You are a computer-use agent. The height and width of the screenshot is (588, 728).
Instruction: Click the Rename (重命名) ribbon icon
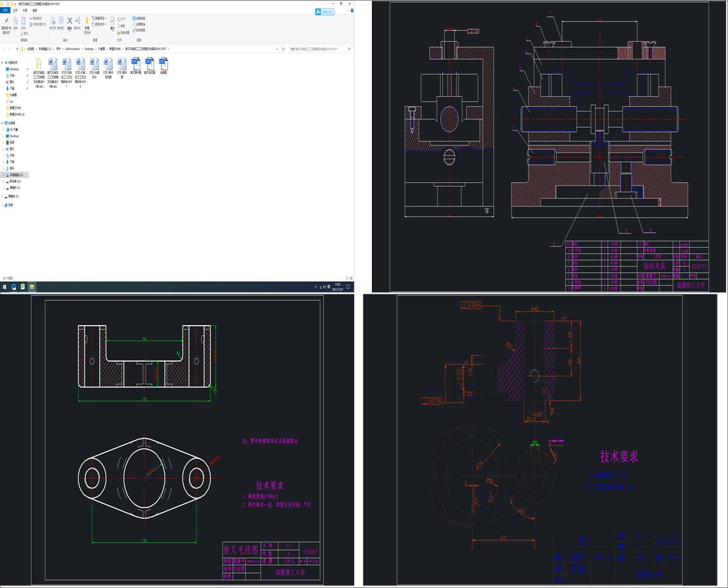pos(77,20)
